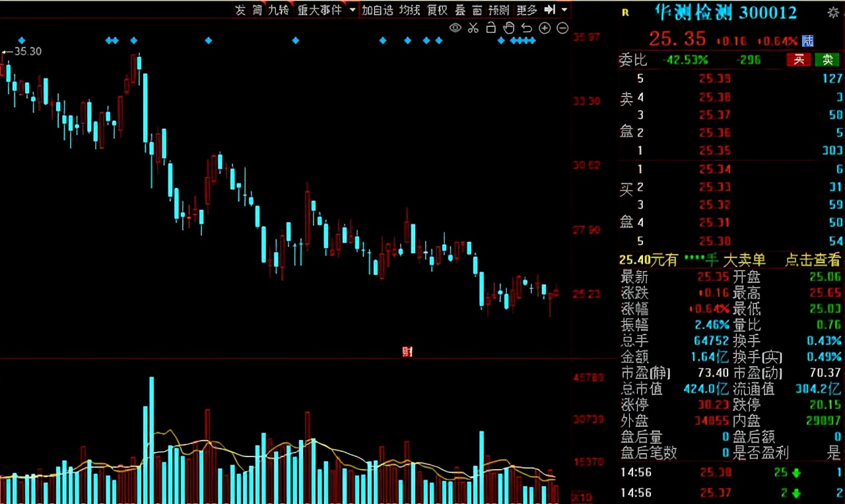Click the green 卖 sell button
The height and width of the screenshot is (504, 845).
[x=827, y=60]
